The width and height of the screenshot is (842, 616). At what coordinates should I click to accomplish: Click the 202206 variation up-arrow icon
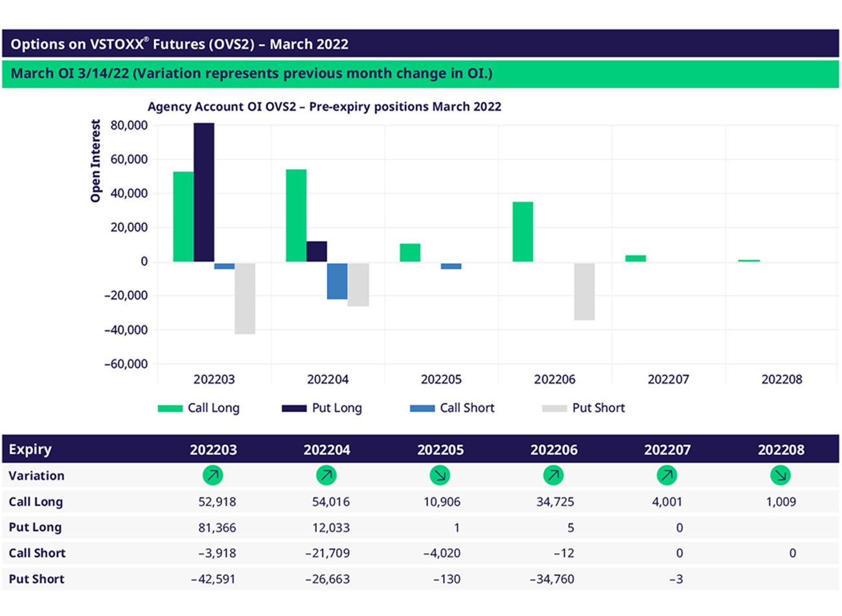point(553,475)
